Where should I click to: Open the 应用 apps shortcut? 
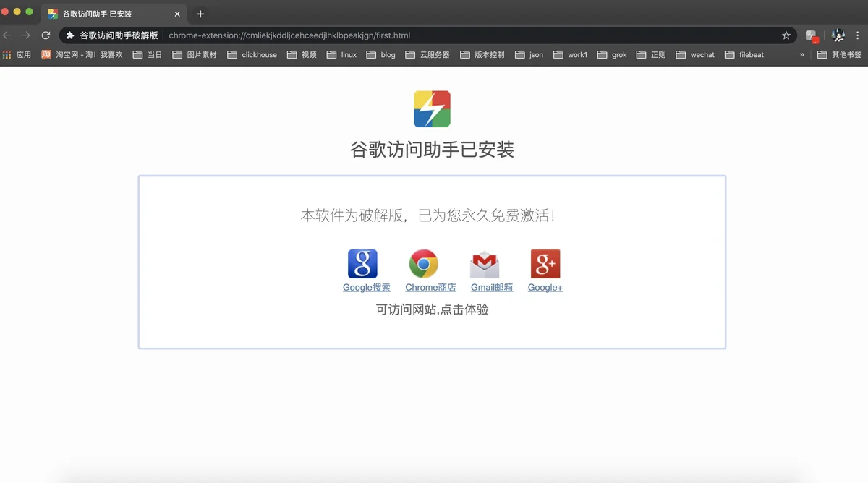(x=17, y=55)
